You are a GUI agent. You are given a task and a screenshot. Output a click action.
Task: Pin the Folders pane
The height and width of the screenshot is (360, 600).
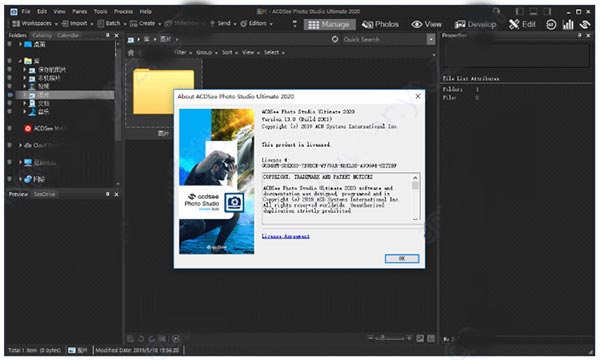coord(108,35)
